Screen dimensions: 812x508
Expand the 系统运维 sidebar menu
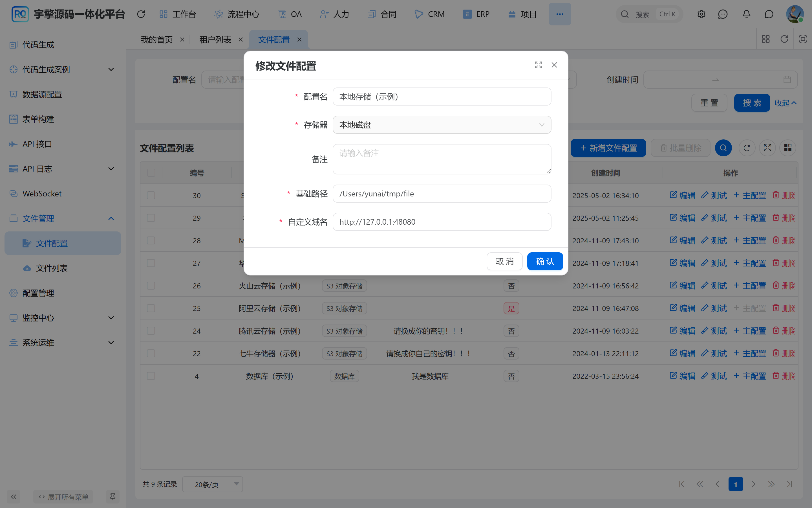point(63,342)
